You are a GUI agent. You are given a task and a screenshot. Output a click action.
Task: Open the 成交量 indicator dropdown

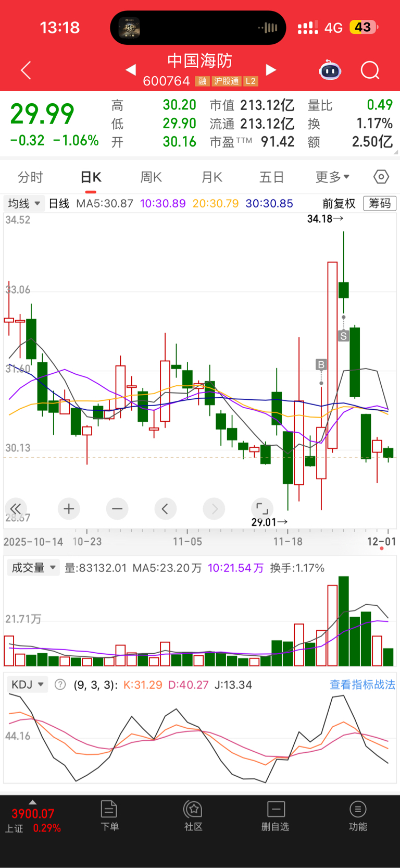pos(33,568)
